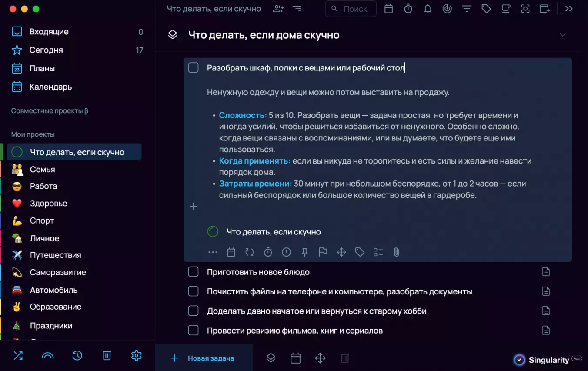The image size is (588, 371).
Task: Open the timer icon in top toolbar
Action: pyautogui.click(x=408, y=9)
